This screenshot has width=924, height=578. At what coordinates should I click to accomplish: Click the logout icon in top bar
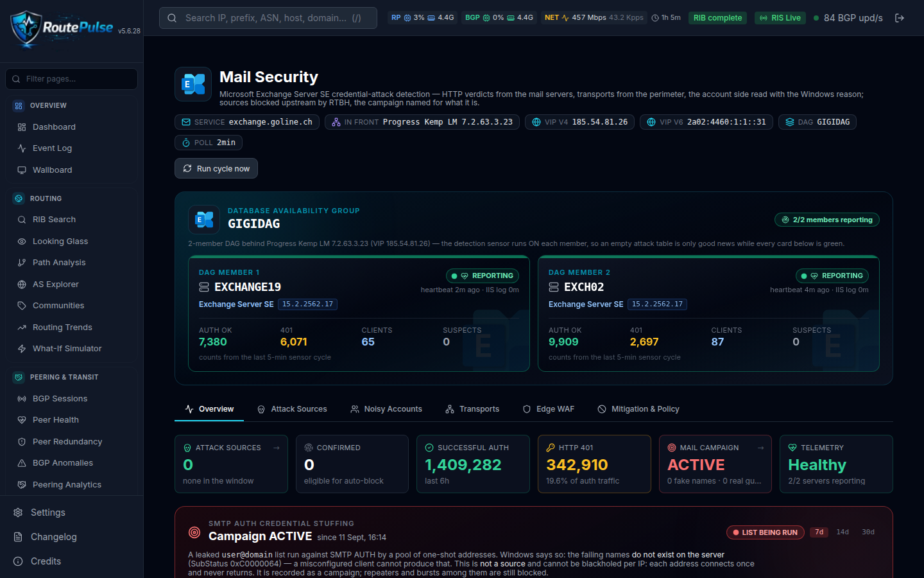click(900, 18)
